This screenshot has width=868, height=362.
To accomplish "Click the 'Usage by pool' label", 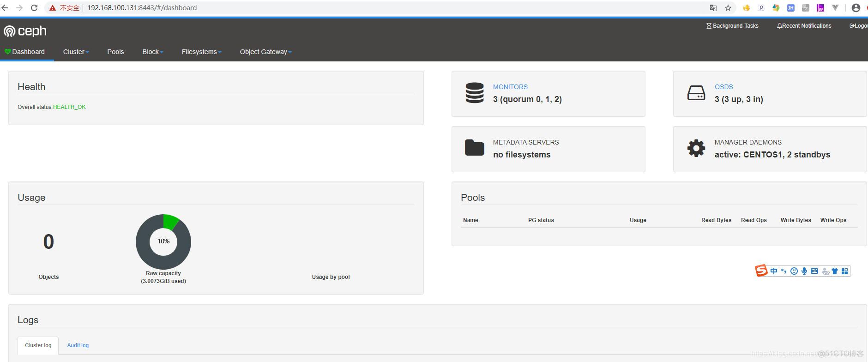I will 331,277.
